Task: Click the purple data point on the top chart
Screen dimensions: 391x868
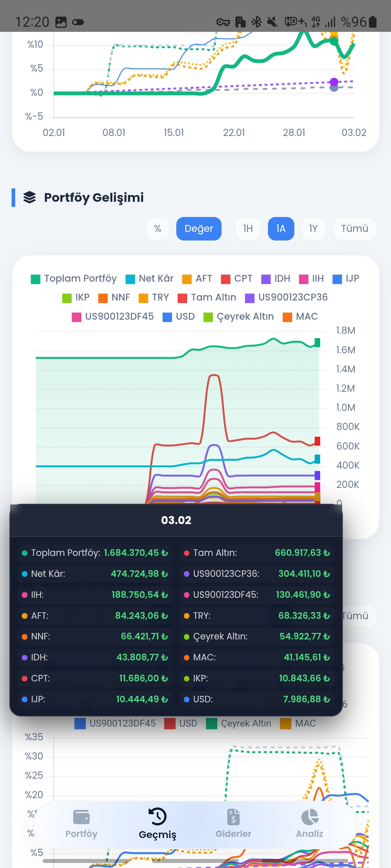Action: point(334,82)
